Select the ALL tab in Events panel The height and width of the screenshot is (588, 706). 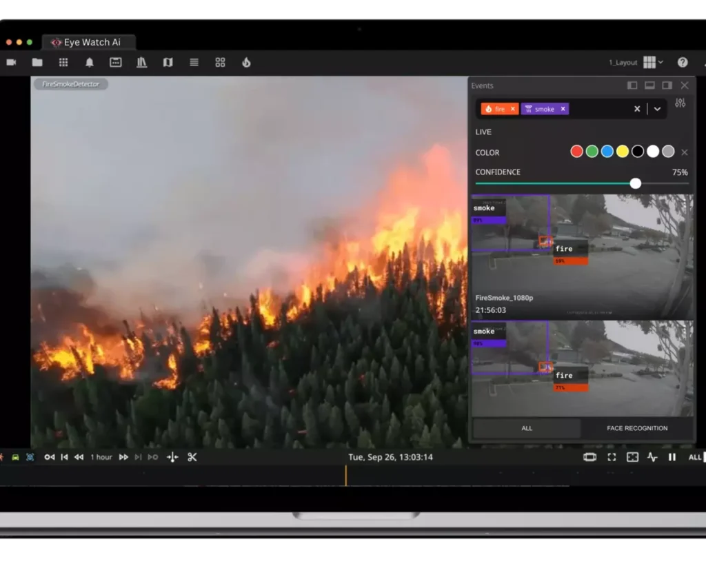point(527,428)
